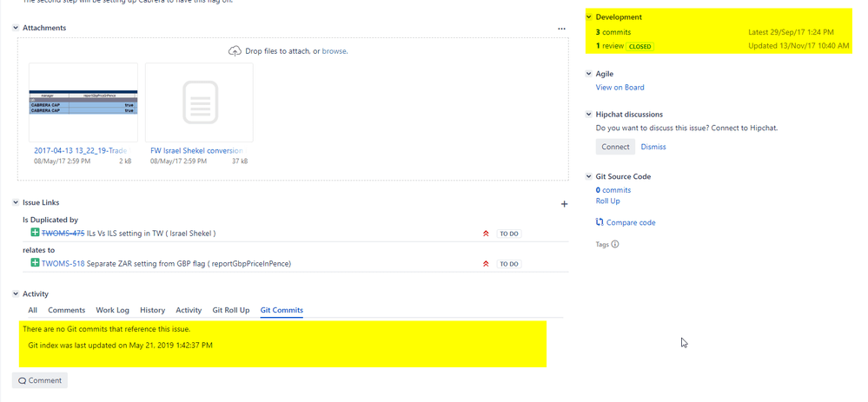Switch to the Comments tab

pos(66,310)
